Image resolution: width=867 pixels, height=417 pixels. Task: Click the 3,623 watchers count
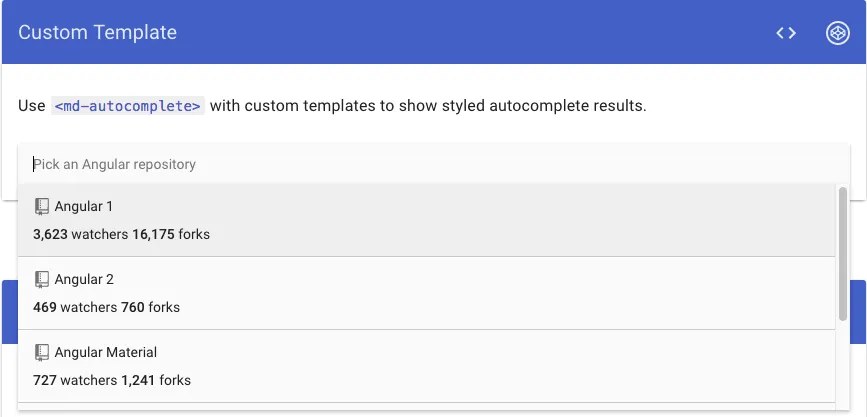[x=50, y=235]
